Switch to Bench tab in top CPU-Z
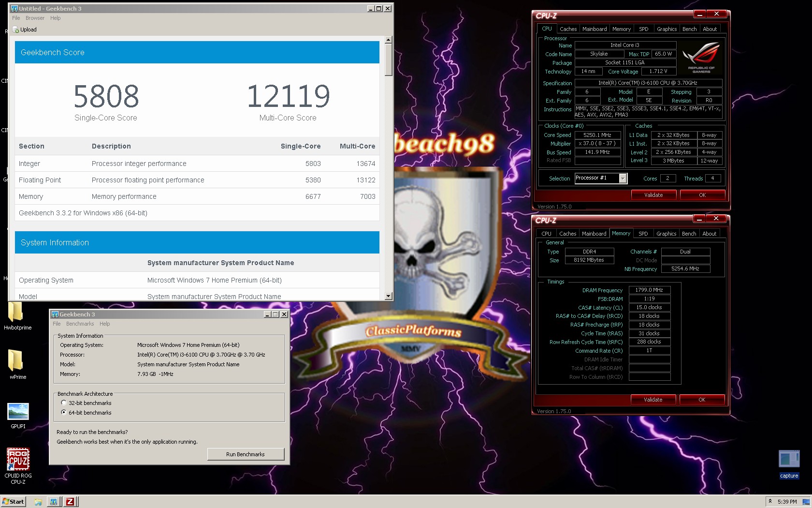Image resolution: width=812 pixels, height=508 pixels. coord(689,29)
